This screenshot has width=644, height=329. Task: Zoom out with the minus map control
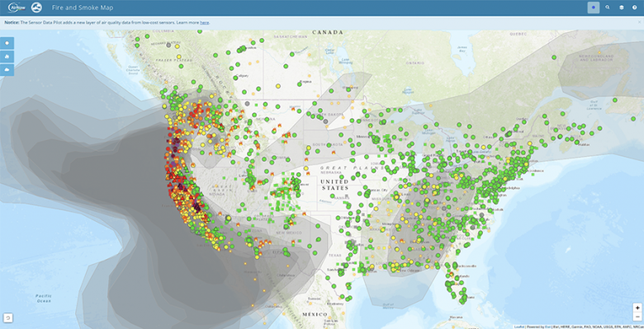tap(637, 317)
